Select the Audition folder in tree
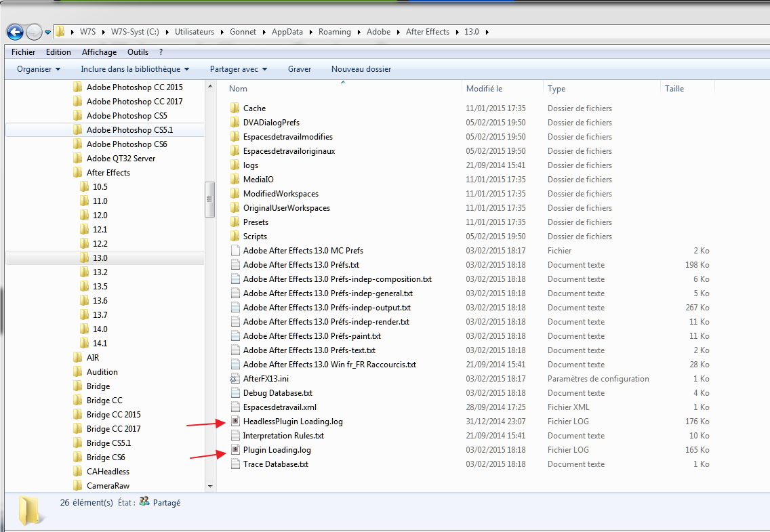This screenshot has width=770, height=532. click(x=102, y=371)
